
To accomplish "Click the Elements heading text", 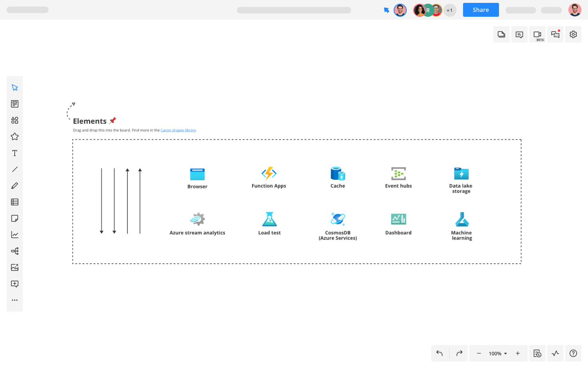I will click(90, 121).
